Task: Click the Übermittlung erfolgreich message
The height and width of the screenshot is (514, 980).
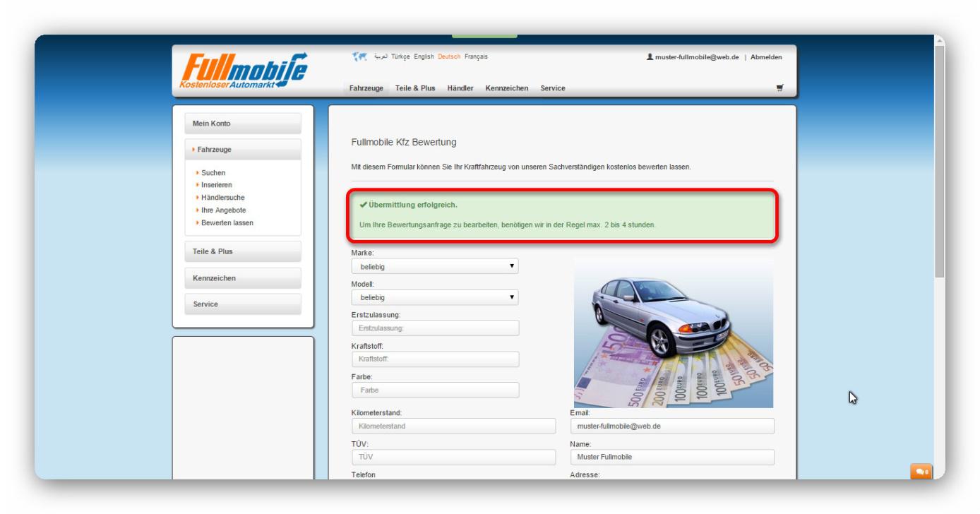Action: (563, 215)
